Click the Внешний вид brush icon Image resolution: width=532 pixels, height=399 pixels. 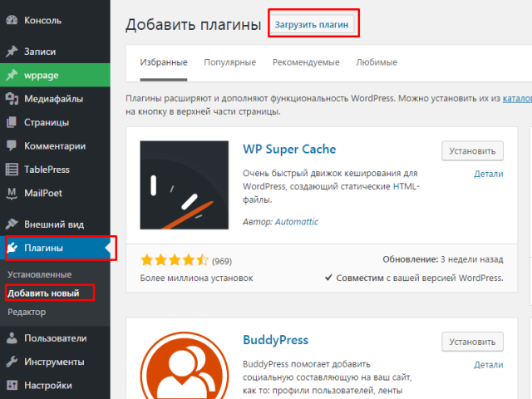12,224
